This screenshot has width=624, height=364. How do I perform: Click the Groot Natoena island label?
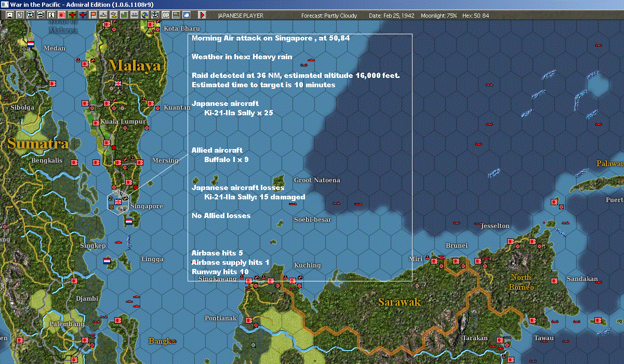(x=317, y=180)
